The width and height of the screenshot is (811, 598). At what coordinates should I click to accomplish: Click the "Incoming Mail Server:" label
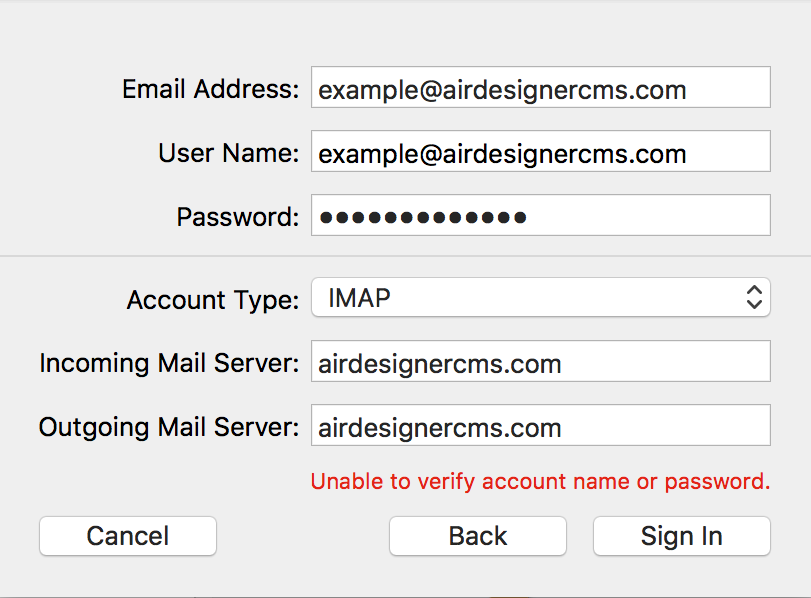(x=169, y=363)
